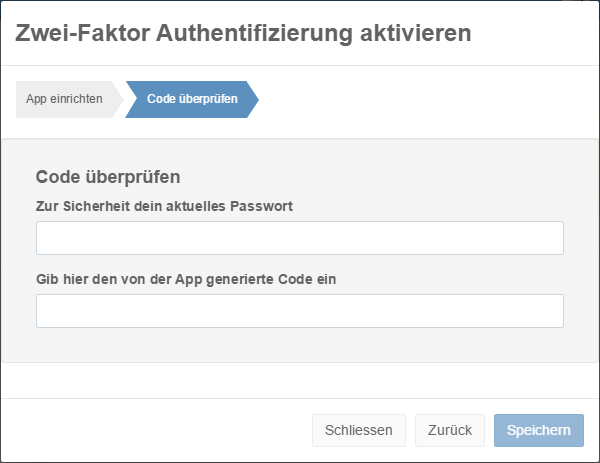Click the label Zur Sicherheit dein aktuelles Passwort
The image size is (600, 463).
click(x=171, y=206)
